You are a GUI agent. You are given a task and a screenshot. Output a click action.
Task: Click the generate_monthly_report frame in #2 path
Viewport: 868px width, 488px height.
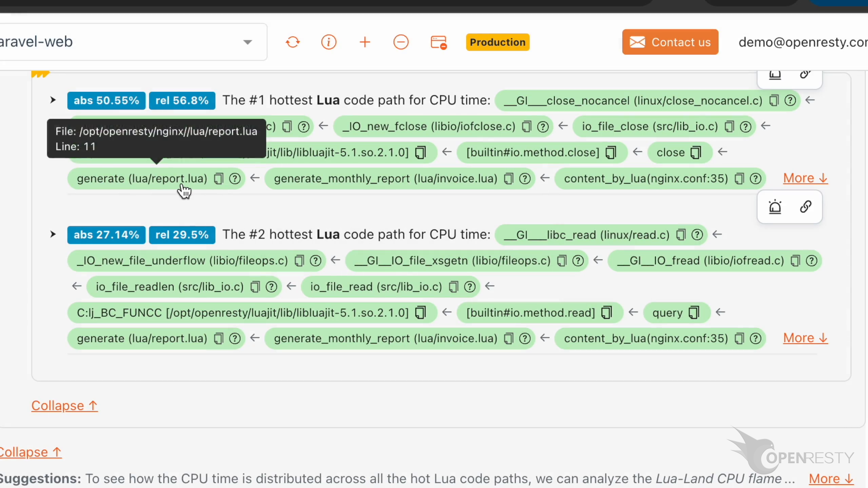tap(385, 338)
